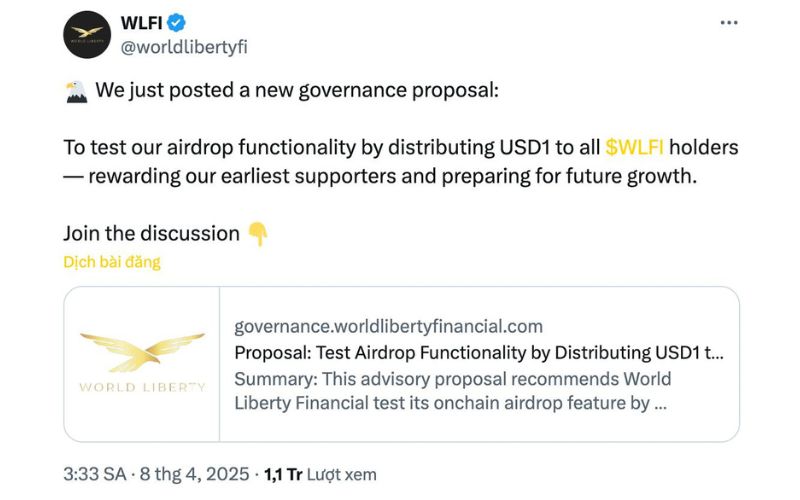Click the golden eagle wings in card
The width and height of the screenshot is (800, 500).
(142, 352)
